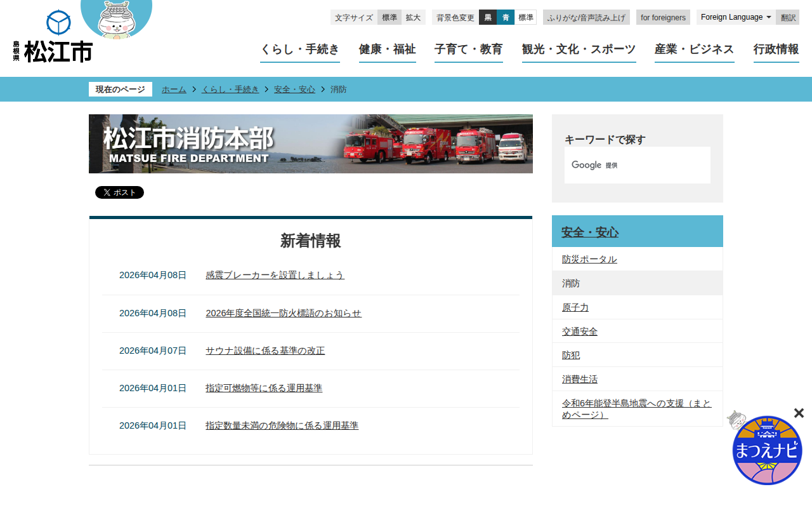Reset background color to 標準
Screen dimensions: 812x508
point(526,17)
